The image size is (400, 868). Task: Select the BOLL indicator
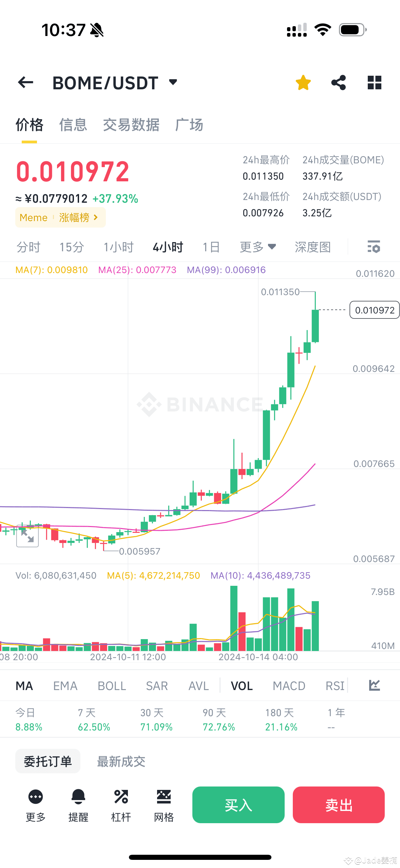(x=112, y=686)
